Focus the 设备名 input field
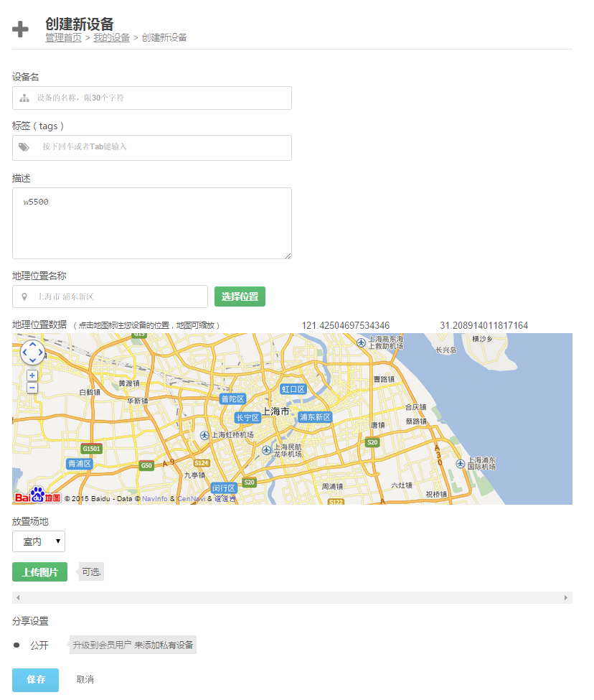The width and height of the screenshot is (594, 700). click(x=152, y=98)
